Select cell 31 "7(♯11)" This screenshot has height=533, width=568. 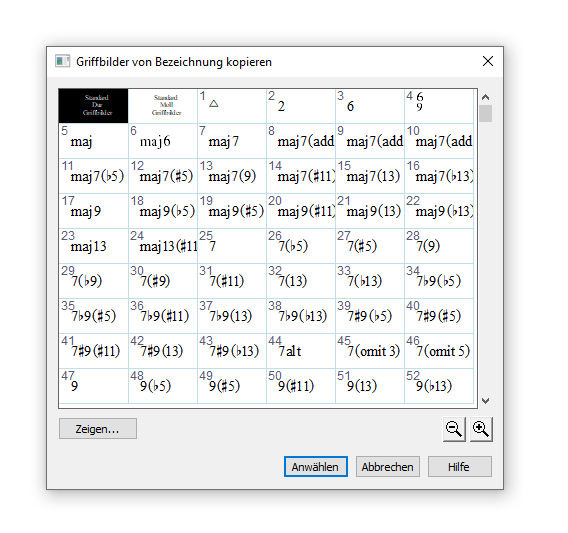pos(232,281)
